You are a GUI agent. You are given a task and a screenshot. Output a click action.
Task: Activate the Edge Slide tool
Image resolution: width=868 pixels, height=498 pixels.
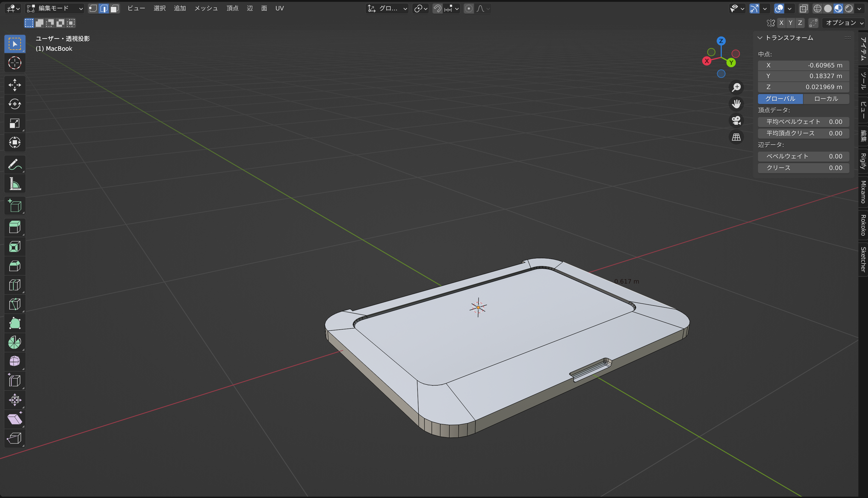coord(15,381)
